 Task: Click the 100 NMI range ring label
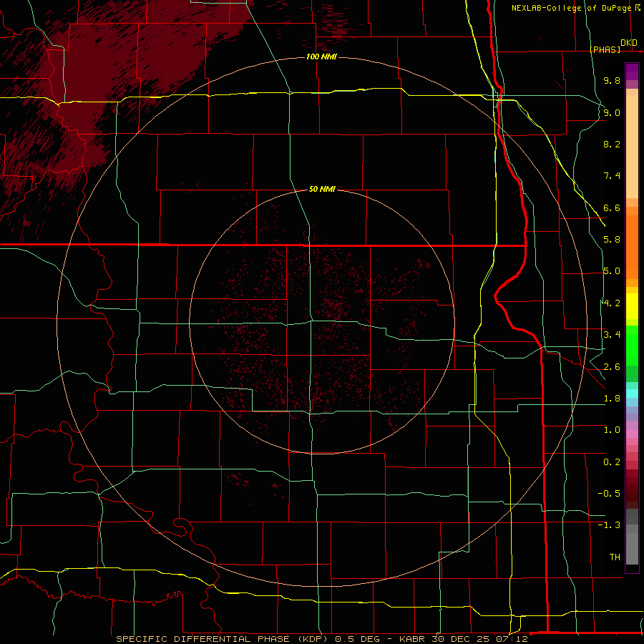coord(321,57)
